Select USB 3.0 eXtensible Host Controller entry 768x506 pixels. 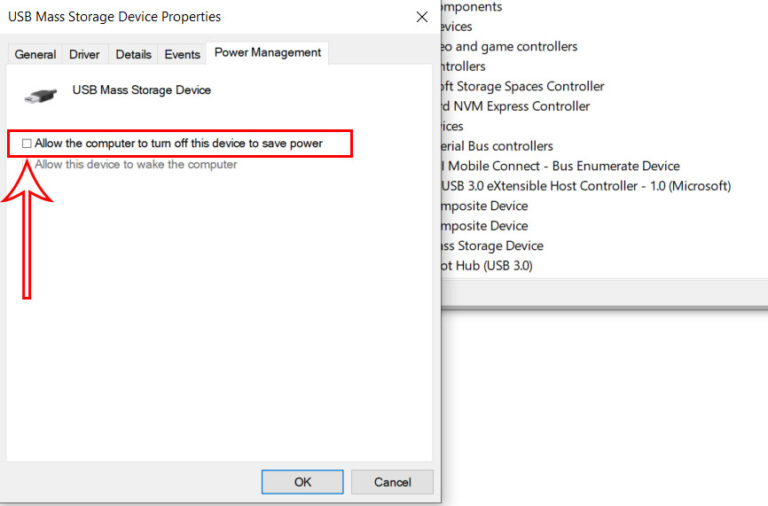tap(586, 186)
